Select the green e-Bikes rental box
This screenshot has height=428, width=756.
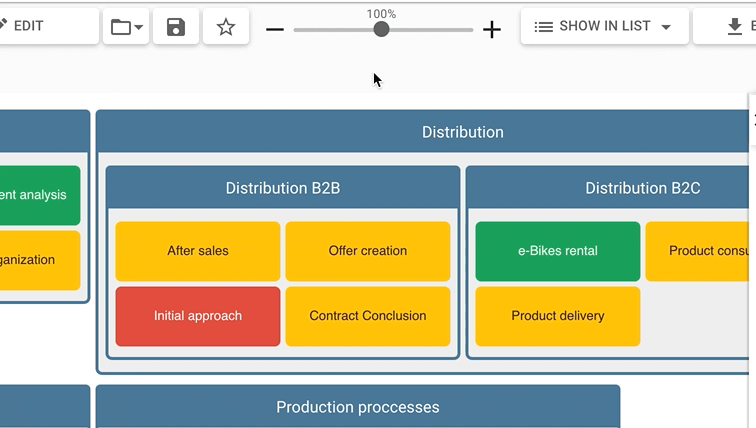558,251
